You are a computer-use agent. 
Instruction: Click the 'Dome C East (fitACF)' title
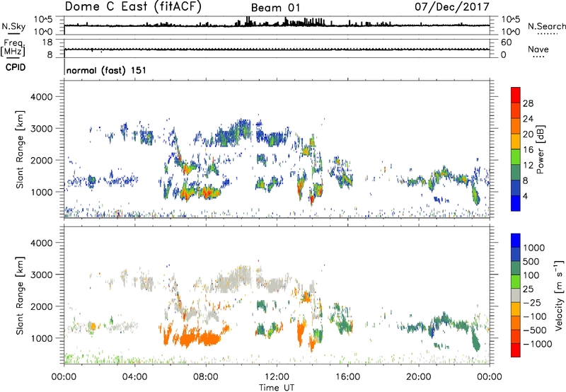(x=133, y=7)
